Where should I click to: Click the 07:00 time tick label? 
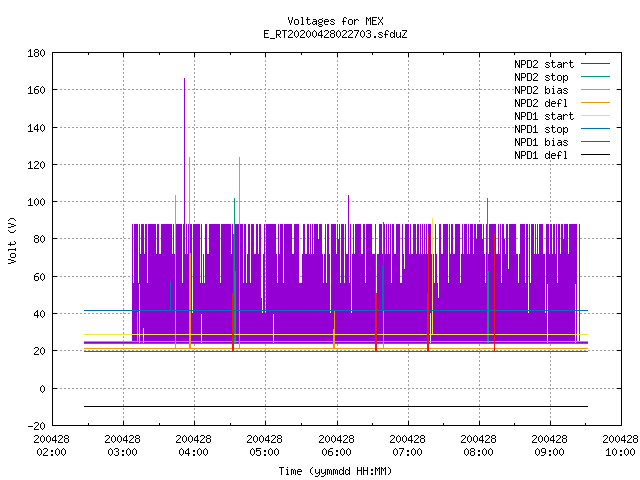click(407, 452)
